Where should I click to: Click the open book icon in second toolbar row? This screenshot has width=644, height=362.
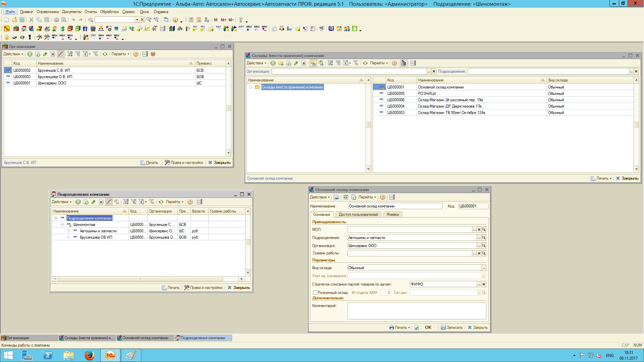point(331,29)
